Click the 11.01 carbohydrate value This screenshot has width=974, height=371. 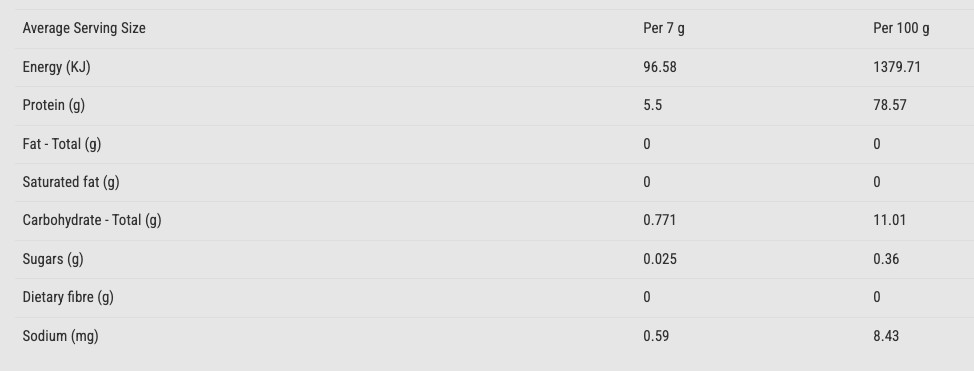click(x=890, y=220)
